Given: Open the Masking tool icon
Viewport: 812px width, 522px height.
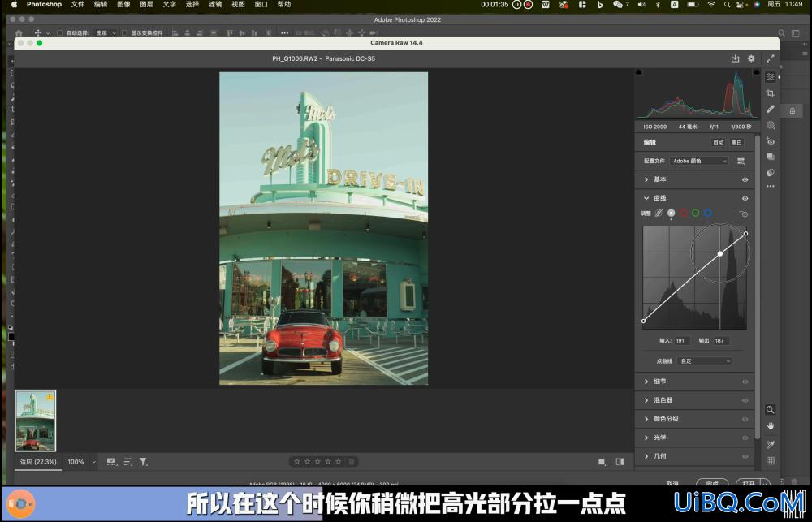Looking at the screenshot, I should [x=771, y=125].
